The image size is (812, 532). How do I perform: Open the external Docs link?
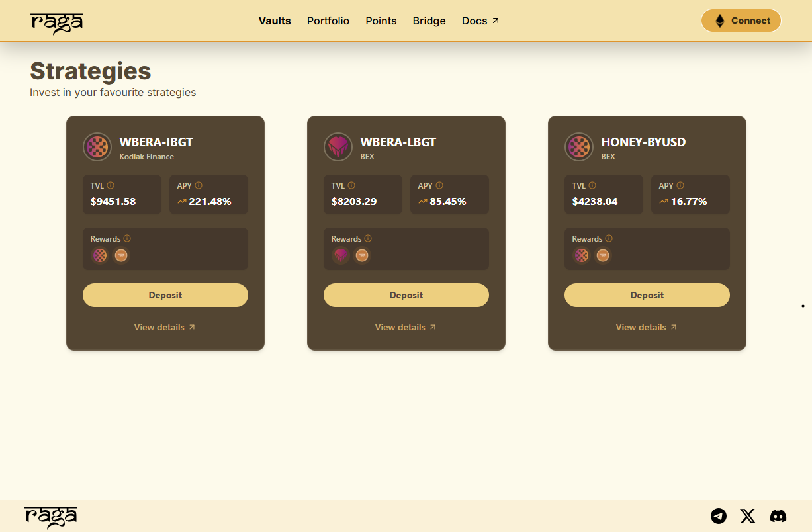[x=480, y=21]
